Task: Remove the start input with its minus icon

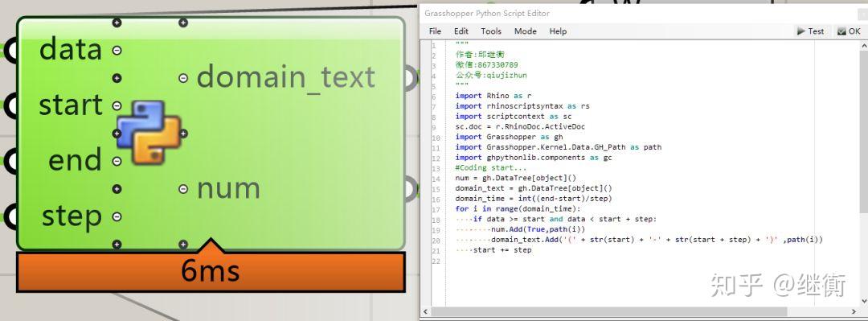Action: 117,105
